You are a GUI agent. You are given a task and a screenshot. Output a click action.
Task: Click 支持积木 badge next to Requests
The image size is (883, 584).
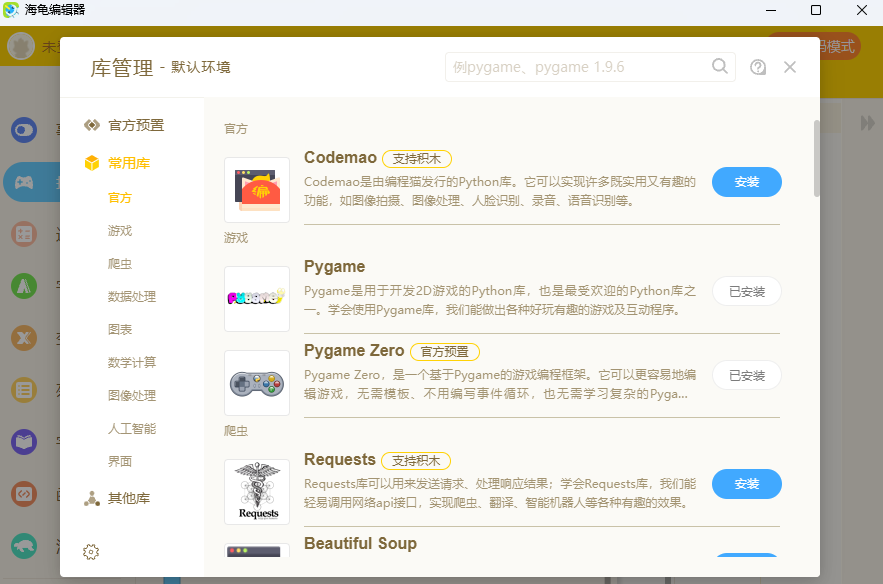(416, 461)
